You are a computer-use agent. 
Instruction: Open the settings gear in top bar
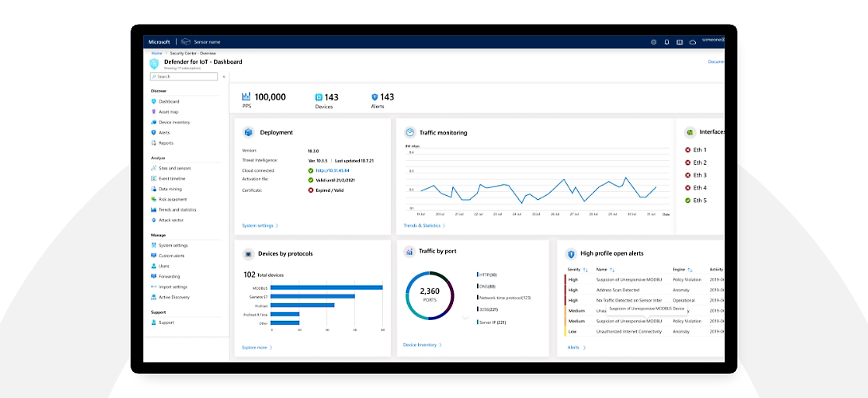click(x=654, y=41)
